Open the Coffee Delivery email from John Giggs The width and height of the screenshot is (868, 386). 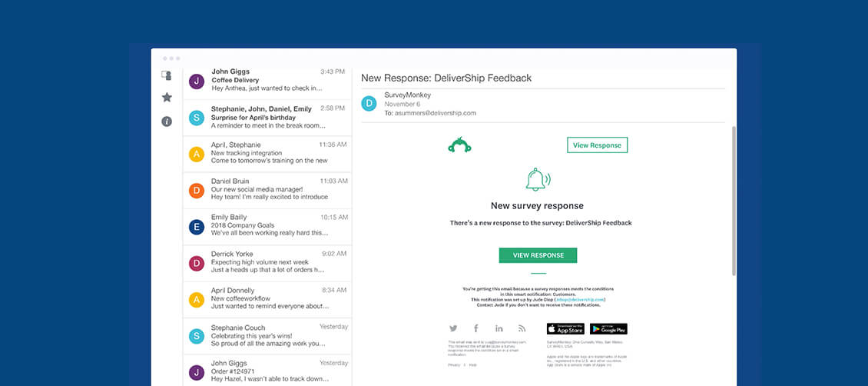(267, 80)
